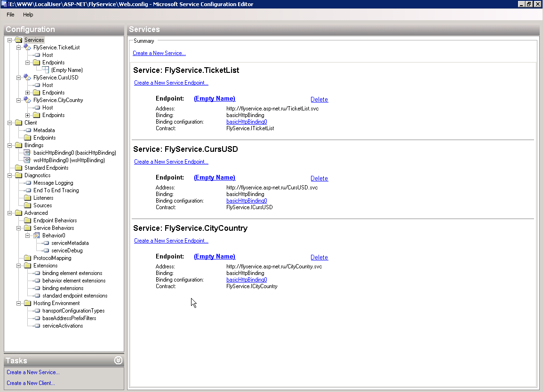Select standard endpoint extensions item
543x392 pixels.
tap(75, 296)
